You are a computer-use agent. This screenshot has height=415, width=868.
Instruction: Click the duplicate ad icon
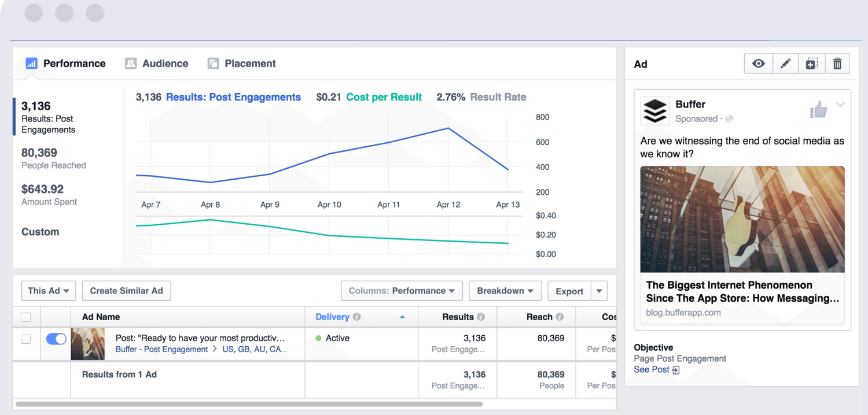811,64
